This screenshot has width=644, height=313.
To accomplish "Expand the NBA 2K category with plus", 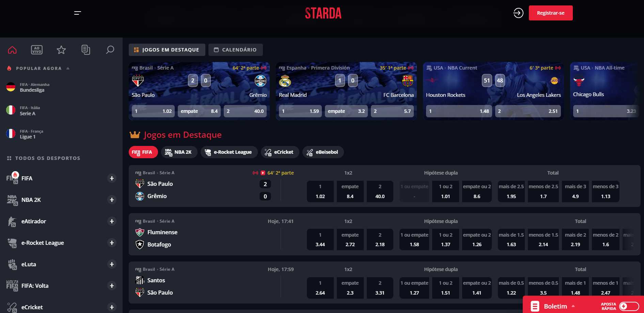I will coord(112,200).
